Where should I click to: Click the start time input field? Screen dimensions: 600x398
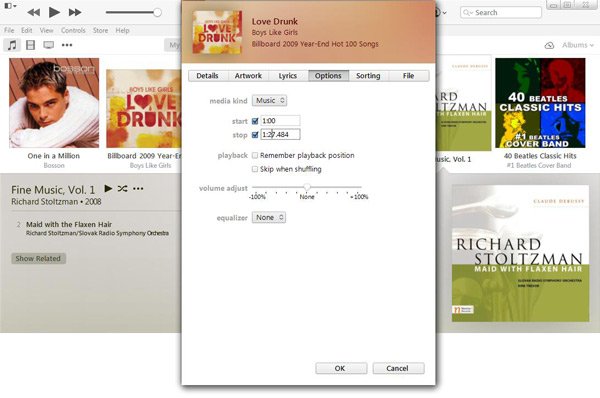280,121
